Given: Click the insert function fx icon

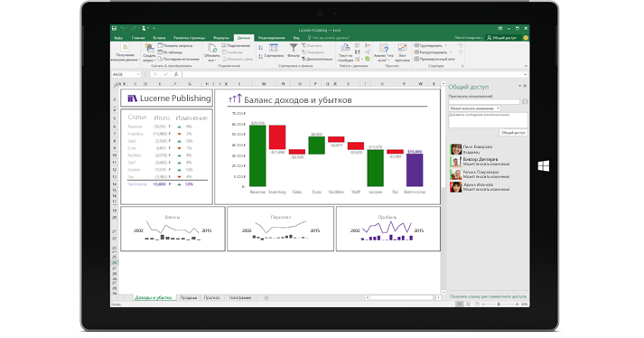Looking at the screenshot, I should (x=176, y=74).
